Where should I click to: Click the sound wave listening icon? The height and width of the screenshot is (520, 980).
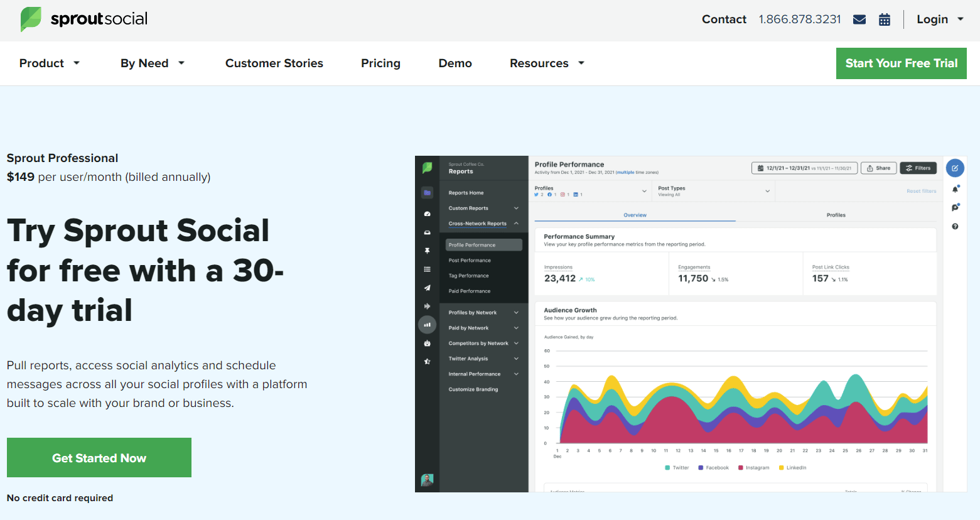click(x=428, y=306)
